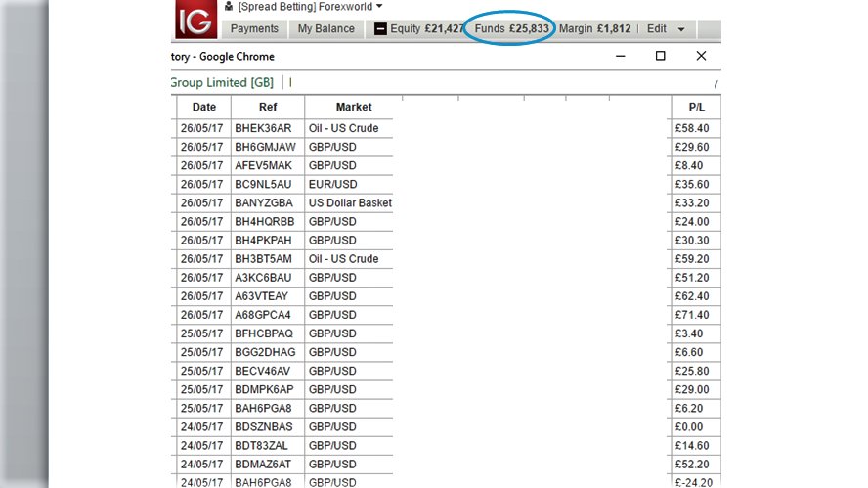Select reference BGG2DHAG
The image size is (868, 488).
tap(265, 352)
